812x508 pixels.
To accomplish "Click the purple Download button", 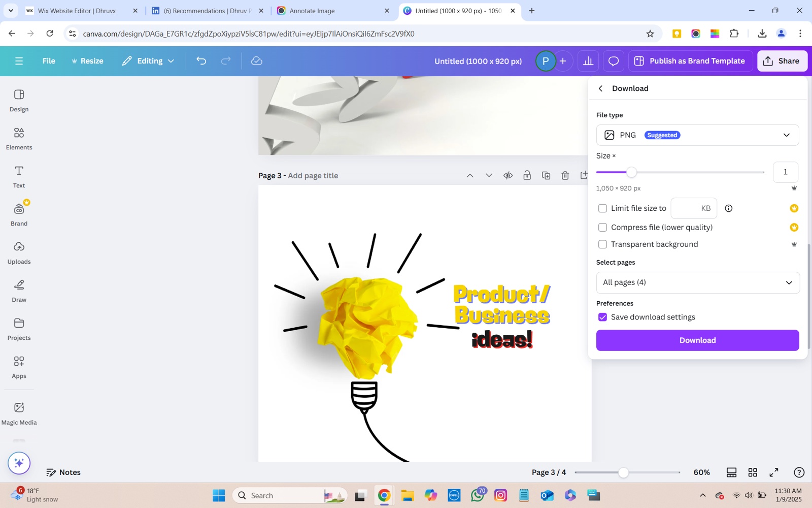I will coord(697,340).
